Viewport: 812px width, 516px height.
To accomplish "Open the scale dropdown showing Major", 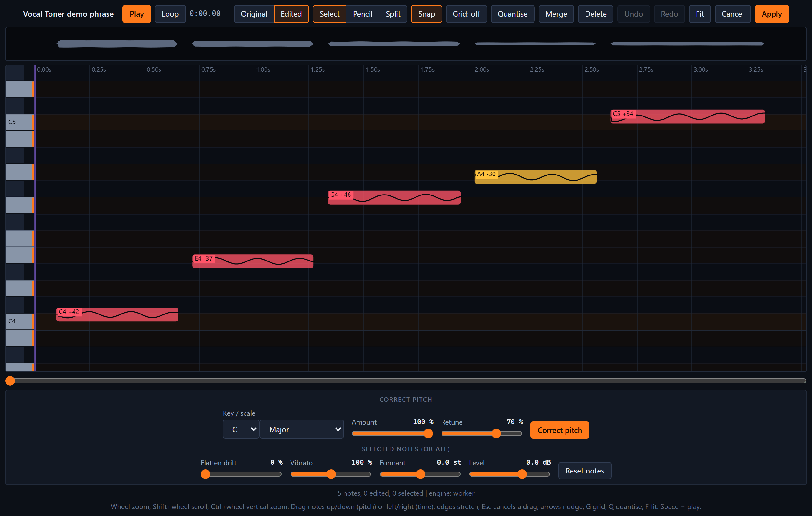I will tap(301, 429).
